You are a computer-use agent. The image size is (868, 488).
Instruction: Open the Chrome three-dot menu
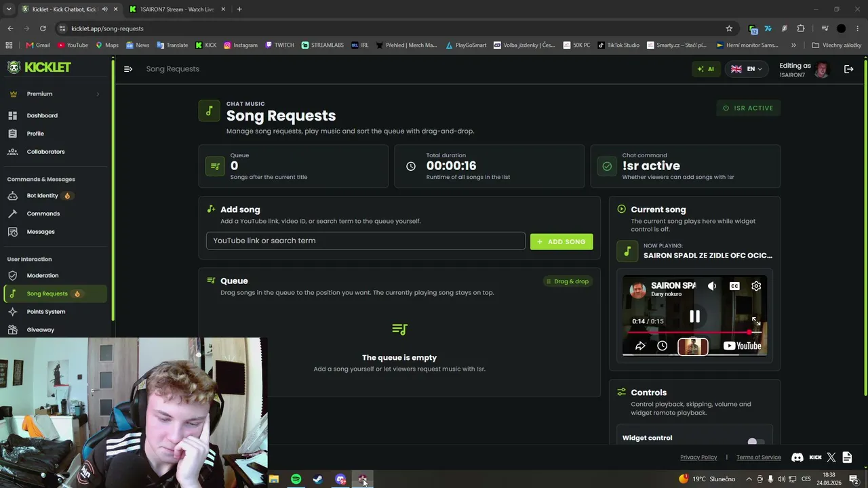coord(858,28)
